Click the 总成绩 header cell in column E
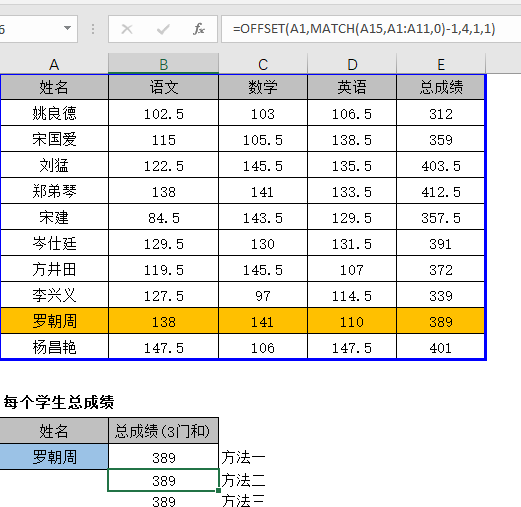Viewport: 521px width, 507px height. [441, 87]
